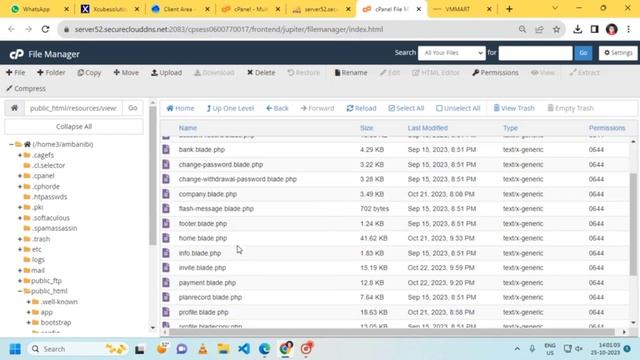Image resolution: width=640 pixels, height=360 pixels.
Task: Create a new File from the toolbar
Action: click(x=16, y=73)
